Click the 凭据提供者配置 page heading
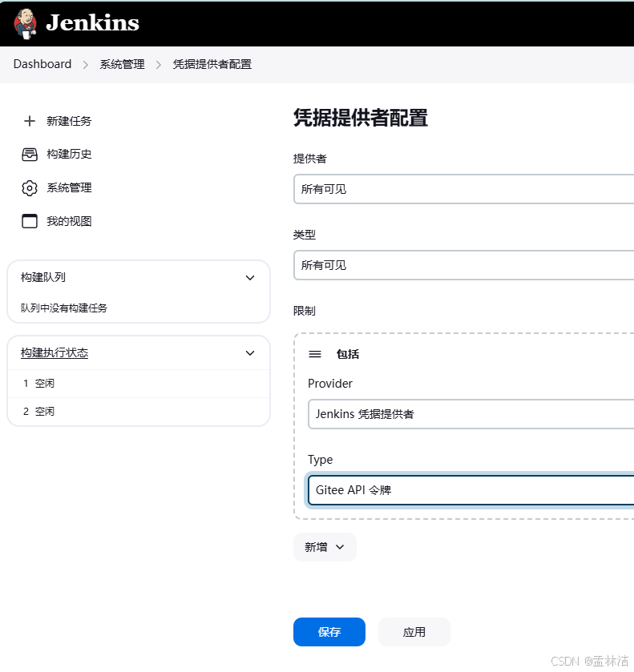 361,118
